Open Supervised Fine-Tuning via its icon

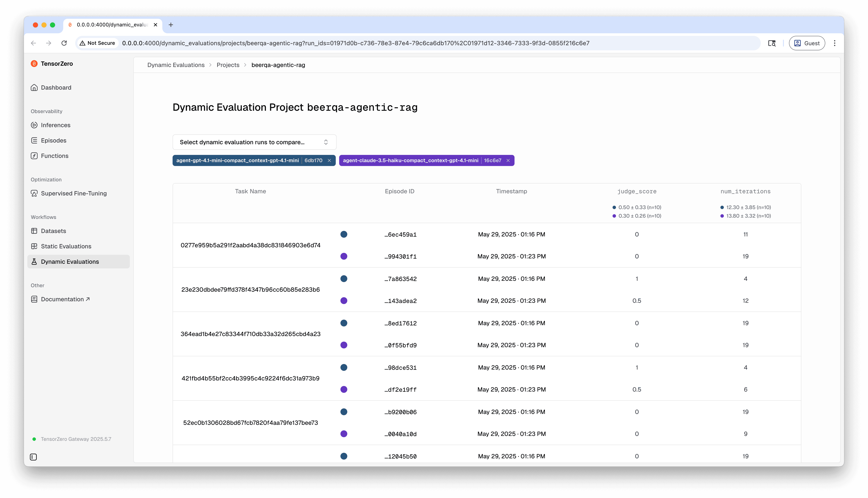point(34,193)
